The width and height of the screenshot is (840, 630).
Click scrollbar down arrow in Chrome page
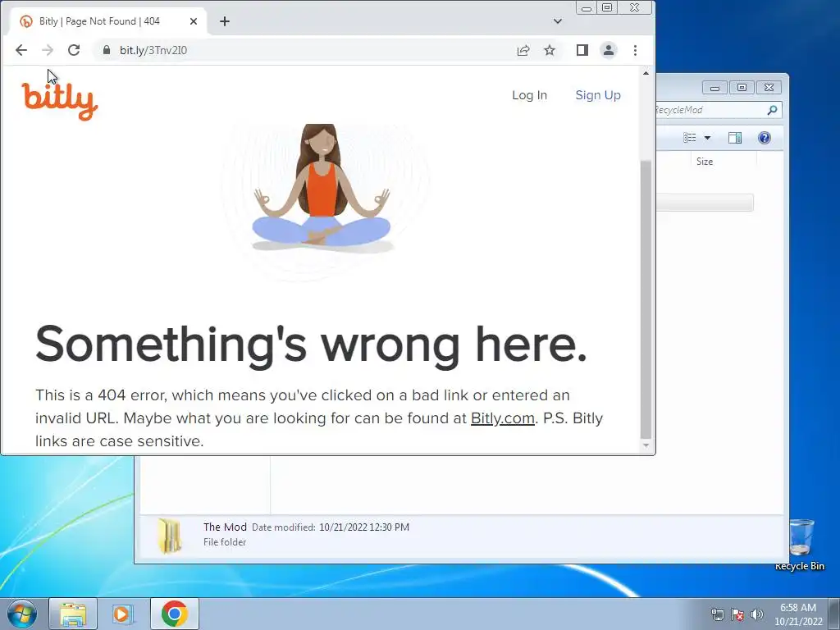coord(646,445)
